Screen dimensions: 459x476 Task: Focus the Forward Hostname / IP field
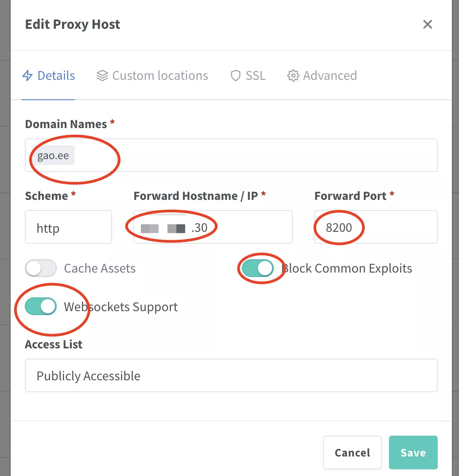point(248,227)
